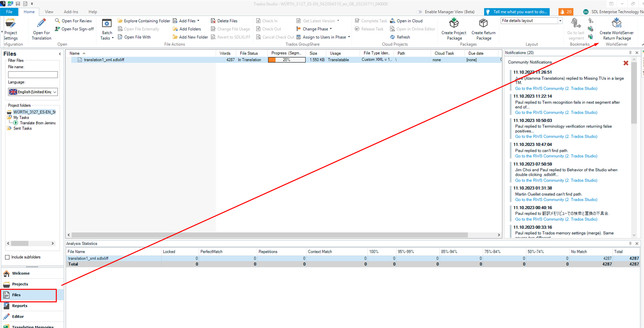Click translation1_xml.sdlxliff row in Analysis Statistics
Image resolution: width=644 pixels, height=328 pixels.
pos(353,258)
